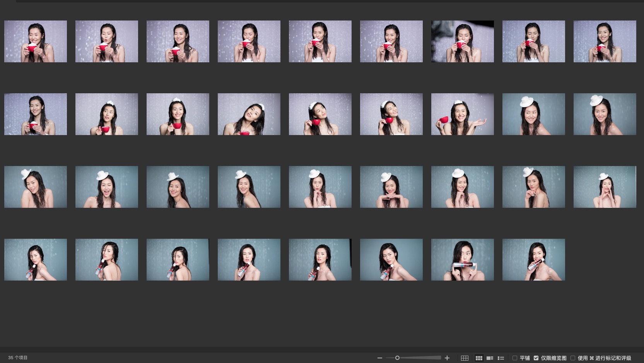Select white-hat photo with pouting lips
Viewport: 644px width, 363px height.
pos(320,187)
